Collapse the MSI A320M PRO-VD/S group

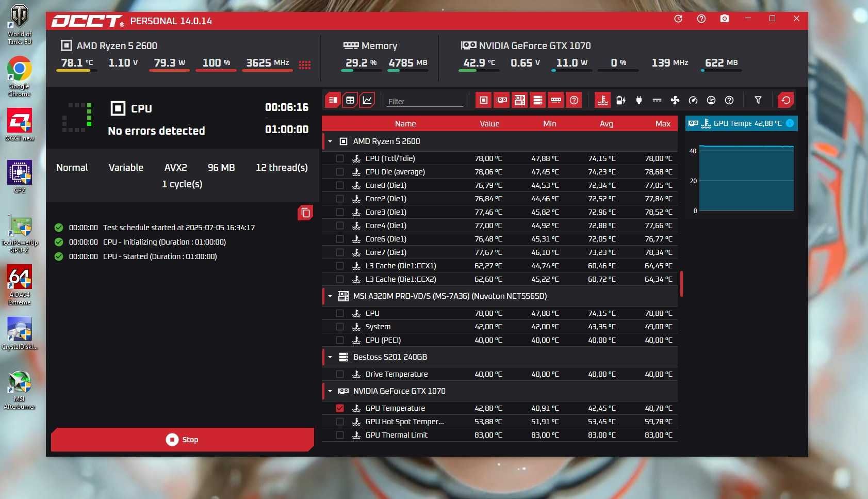click(x=330, y=296)
